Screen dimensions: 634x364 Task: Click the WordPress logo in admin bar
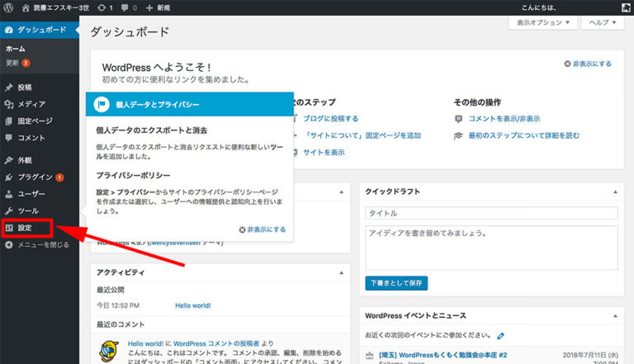pyautogui.click(x=8, y=7)
